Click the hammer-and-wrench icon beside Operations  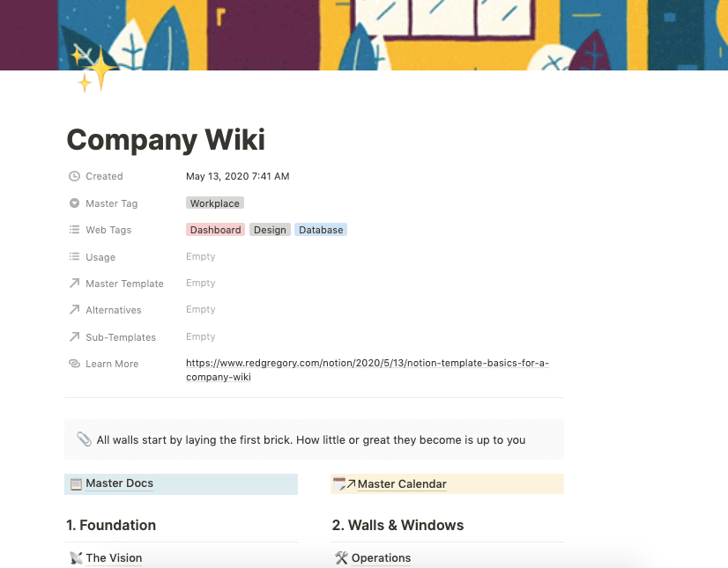[341, 557]
